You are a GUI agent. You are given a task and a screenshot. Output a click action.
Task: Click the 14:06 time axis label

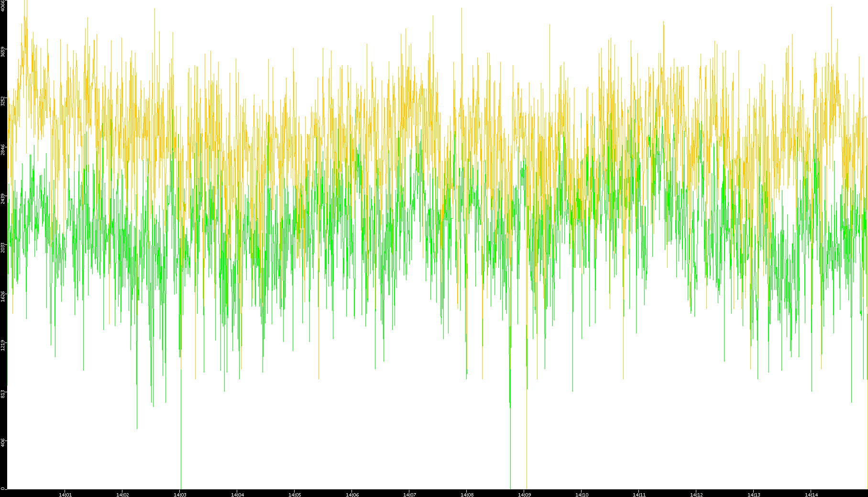tap(352, 495)
